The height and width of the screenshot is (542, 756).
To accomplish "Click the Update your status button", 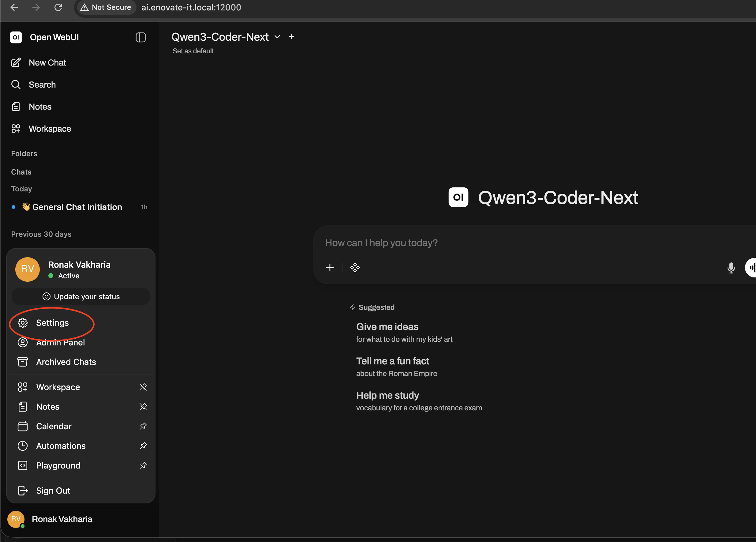I will [81, 296].
